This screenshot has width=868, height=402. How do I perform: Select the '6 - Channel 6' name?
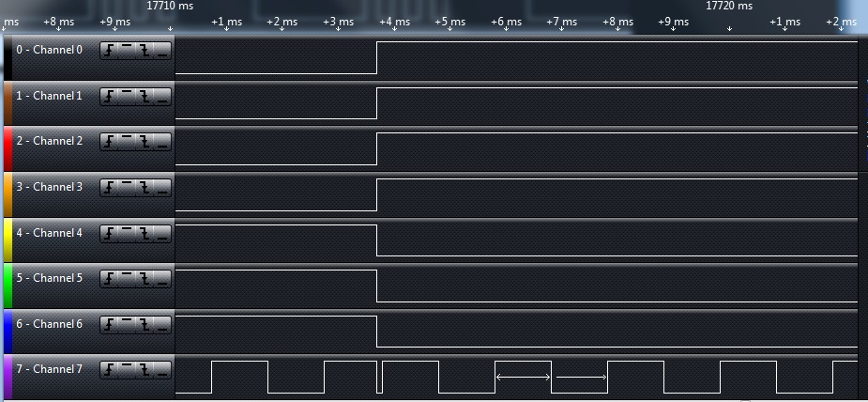(50, 324)
